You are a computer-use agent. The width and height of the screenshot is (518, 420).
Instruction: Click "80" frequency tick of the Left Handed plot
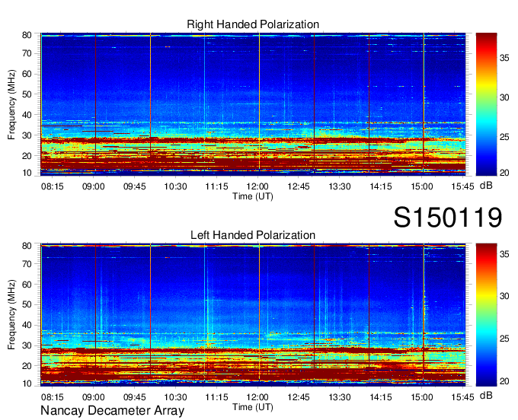(x=27, y=246)
